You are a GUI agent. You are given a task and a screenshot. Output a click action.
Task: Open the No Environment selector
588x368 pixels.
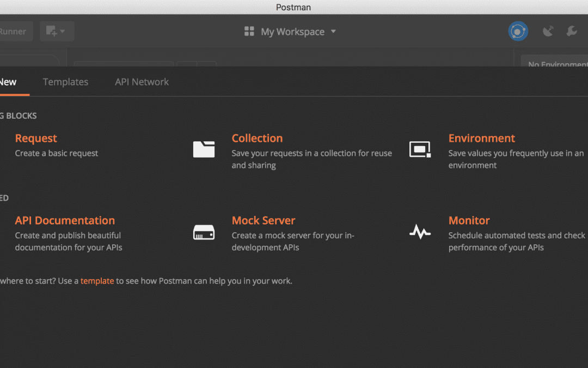pyautogui.click(x=555, y=61)
